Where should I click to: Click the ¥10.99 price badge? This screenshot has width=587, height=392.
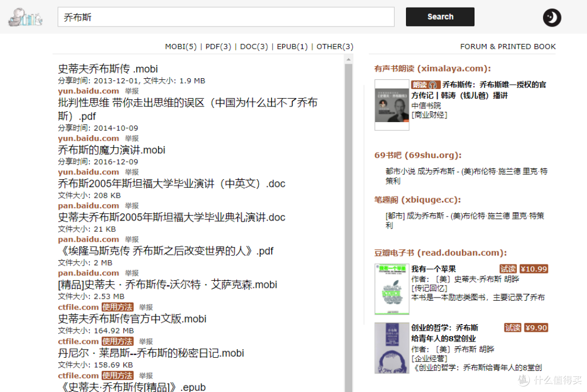click(x=534, y=269)
